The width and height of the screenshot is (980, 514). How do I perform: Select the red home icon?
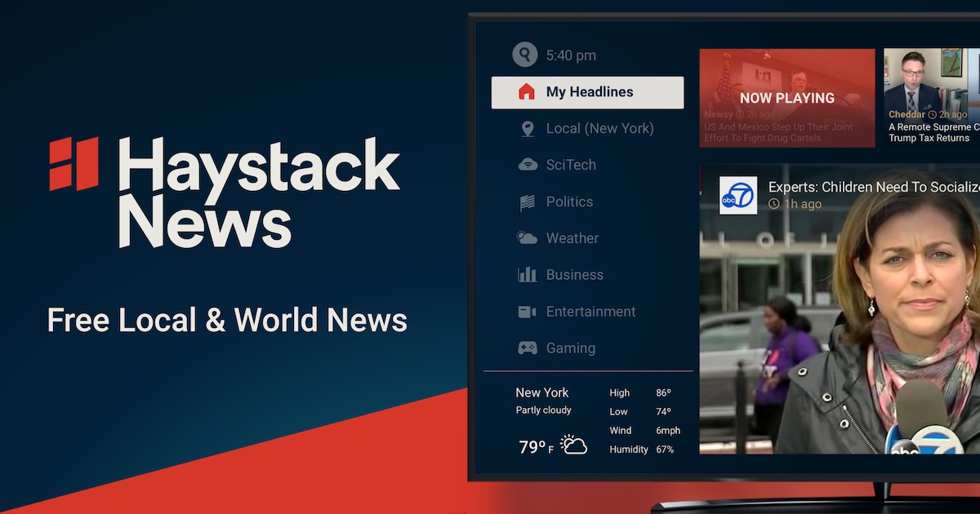pos(527,92)
